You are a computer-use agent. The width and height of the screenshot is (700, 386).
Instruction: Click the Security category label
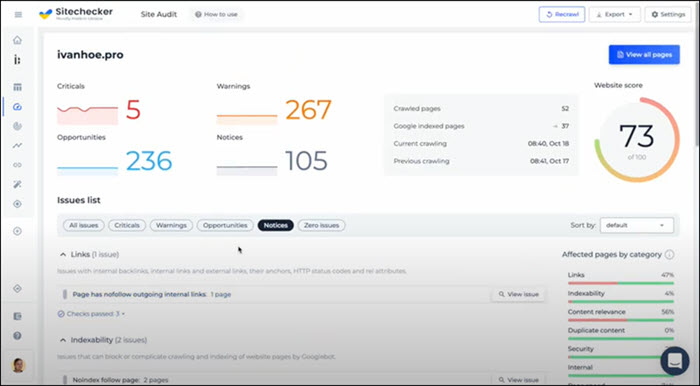pyautogui.click(x=580, y=349)
